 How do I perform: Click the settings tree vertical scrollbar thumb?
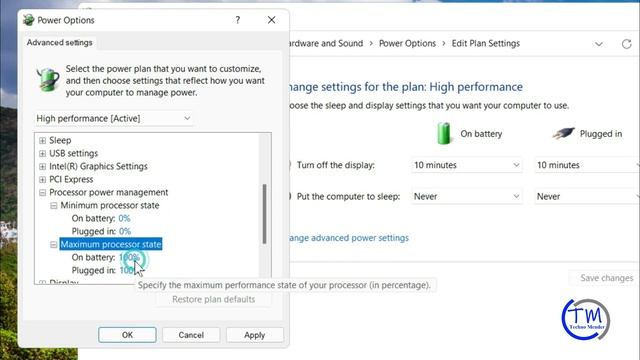point(264,213)
